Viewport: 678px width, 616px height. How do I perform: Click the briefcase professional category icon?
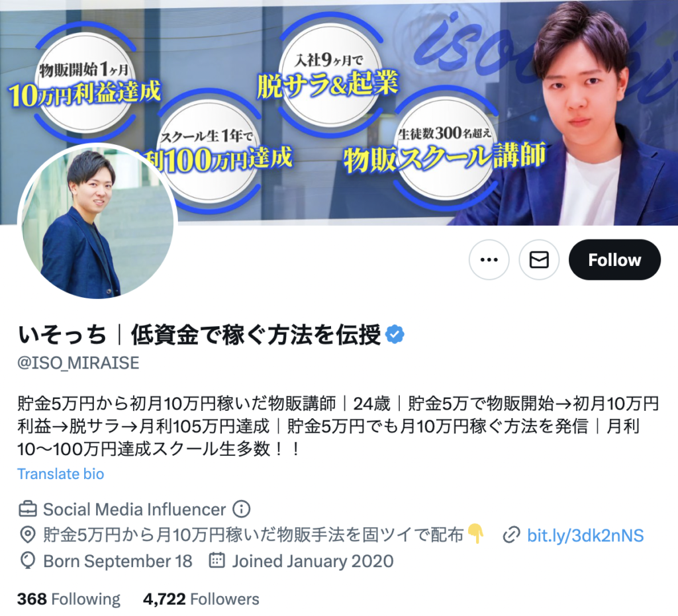point(28,509)
